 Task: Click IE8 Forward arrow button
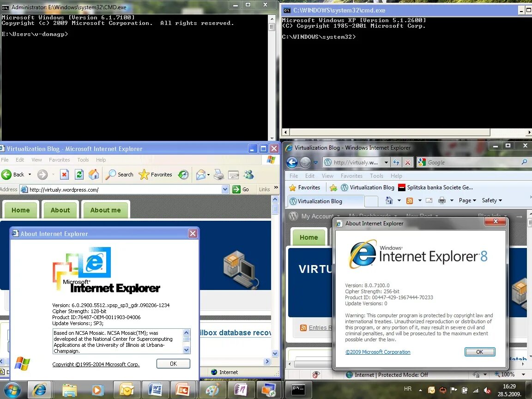pyautogui.click(x=305, y=162)
